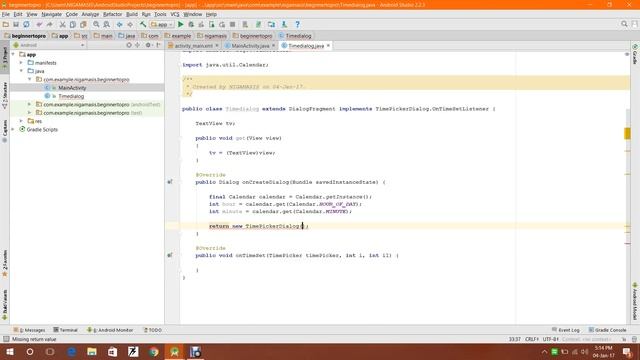Screen dimensions: 640x360
Task: Select MainActivity in project tree
Action: pos(72,88)
